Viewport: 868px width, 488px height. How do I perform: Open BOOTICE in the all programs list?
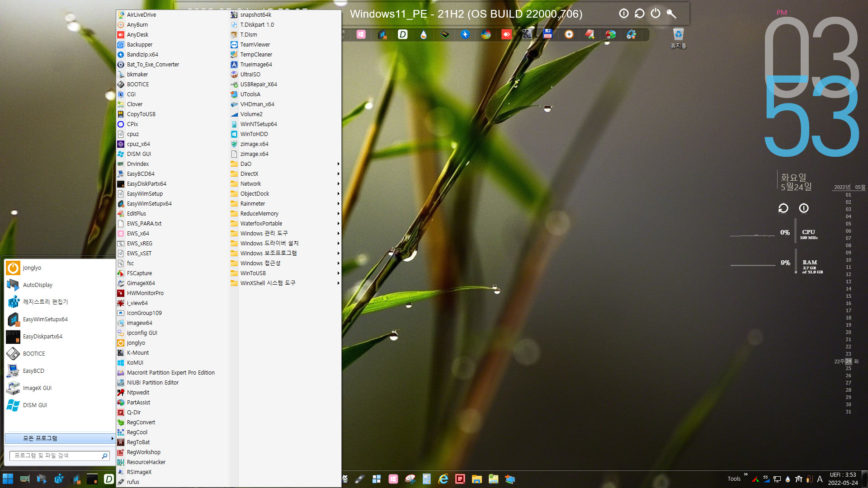[x=172, y=84]
